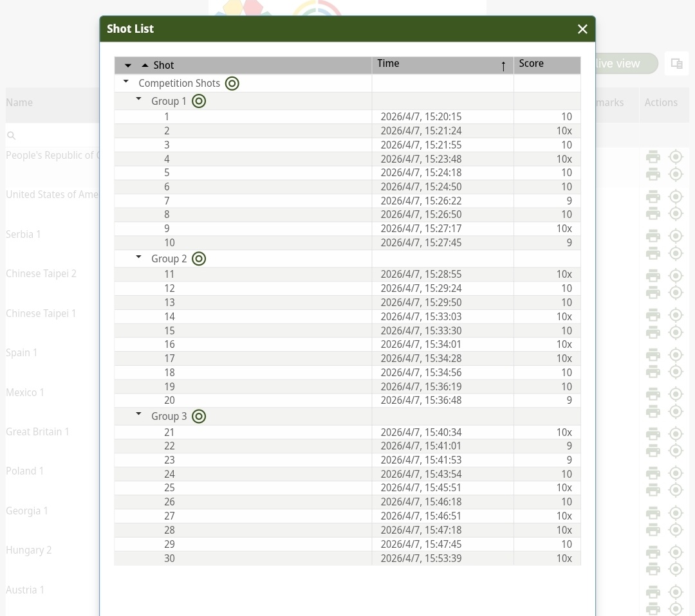Click target icon beside Group 3
The height and width of the screenshot is (616, 695).
(199, 416)
